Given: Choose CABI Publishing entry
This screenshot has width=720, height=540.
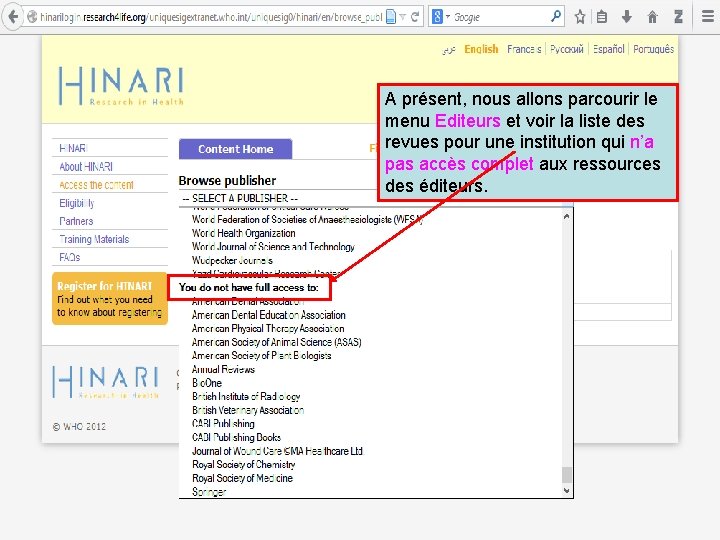Looking at the screenshot, I should coord(223,424).
